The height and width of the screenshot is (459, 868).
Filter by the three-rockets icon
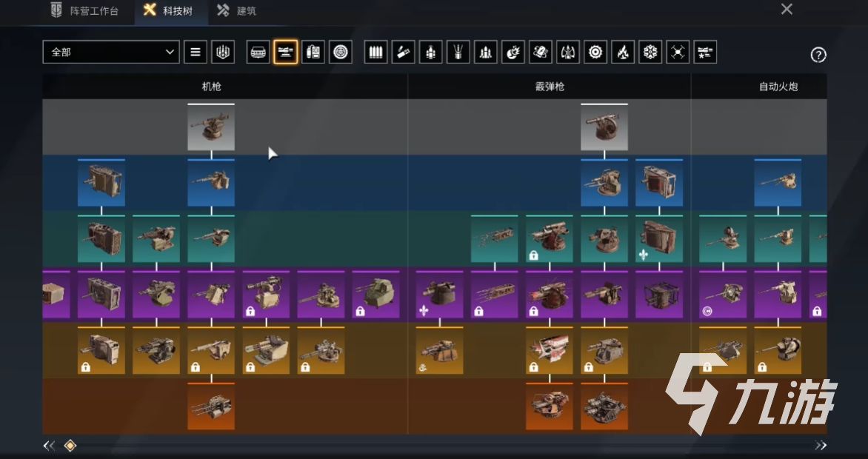tap(486, 52)
